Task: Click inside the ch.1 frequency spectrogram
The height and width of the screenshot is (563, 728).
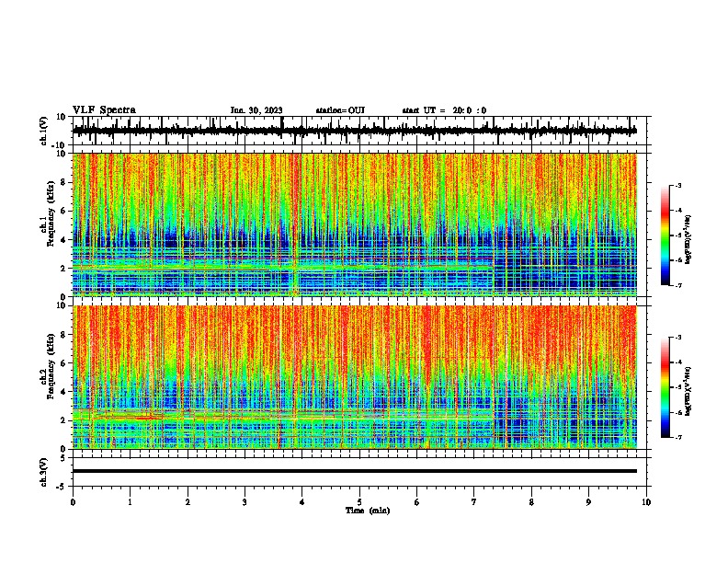Action: [x=355, y=224]
